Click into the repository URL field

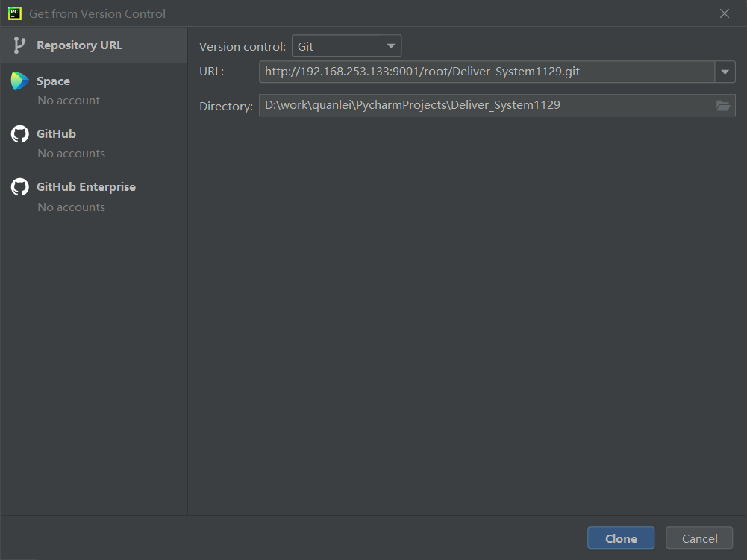(487, 72)
